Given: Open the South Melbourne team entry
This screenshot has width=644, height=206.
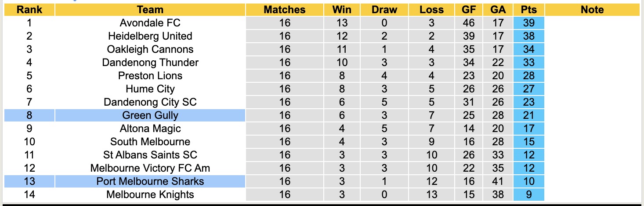Looking at the screenshot, I should click(x=150, y=142).
